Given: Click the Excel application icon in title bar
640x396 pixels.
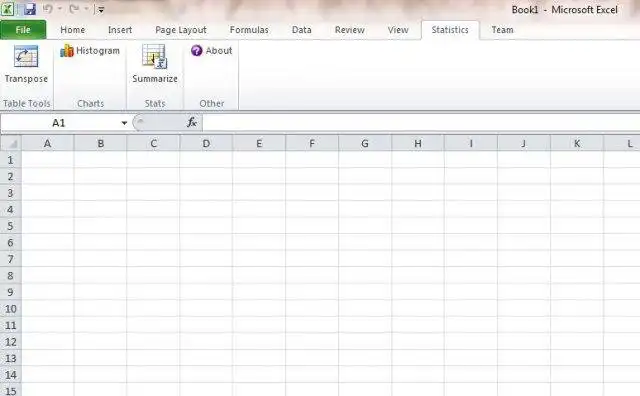Looking at the screenshot, I should click(x=7, y=9).
